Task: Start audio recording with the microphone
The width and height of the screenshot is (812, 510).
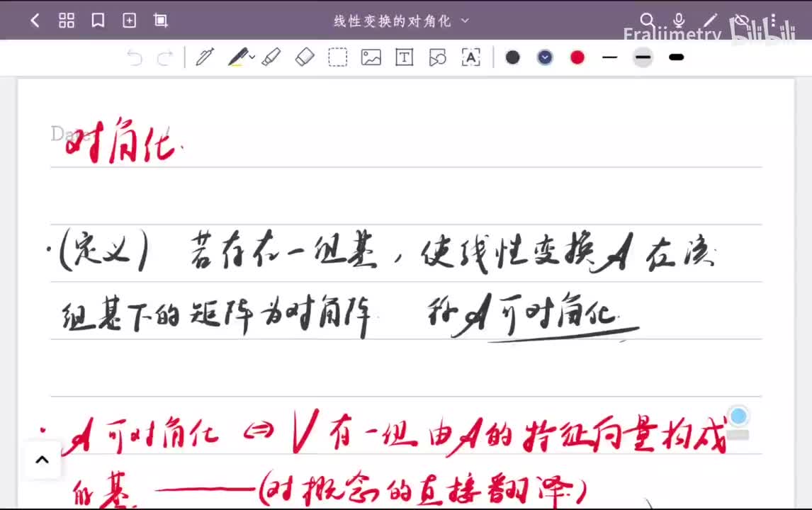Action: pos(679,21)
